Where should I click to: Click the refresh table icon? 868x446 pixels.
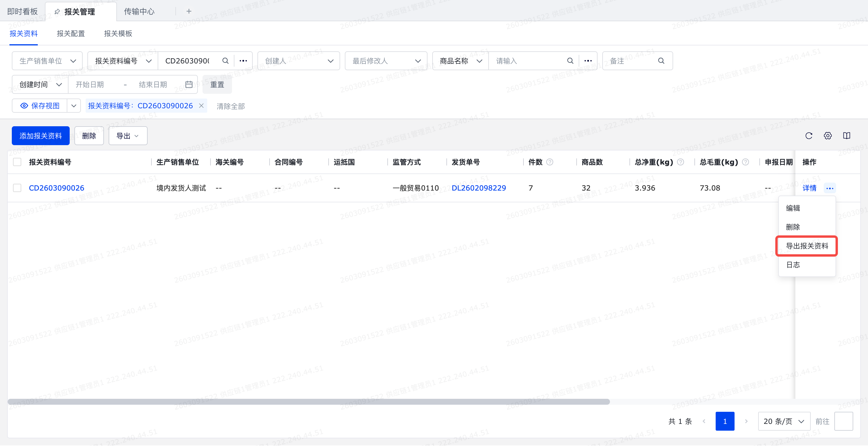tap(809, 136)
